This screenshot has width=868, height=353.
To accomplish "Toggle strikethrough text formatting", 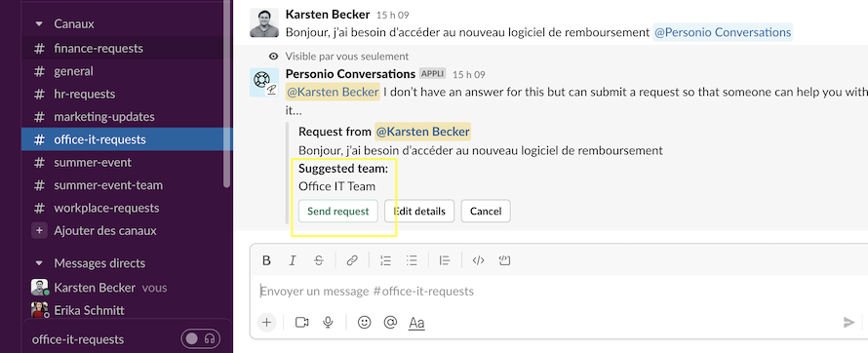I will (319, 260).
